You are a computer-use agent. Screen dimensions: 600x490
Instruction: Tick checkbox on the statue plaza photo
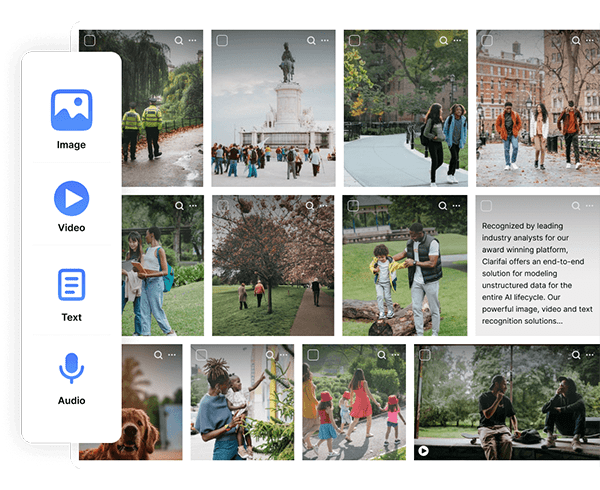coord(222,41)
